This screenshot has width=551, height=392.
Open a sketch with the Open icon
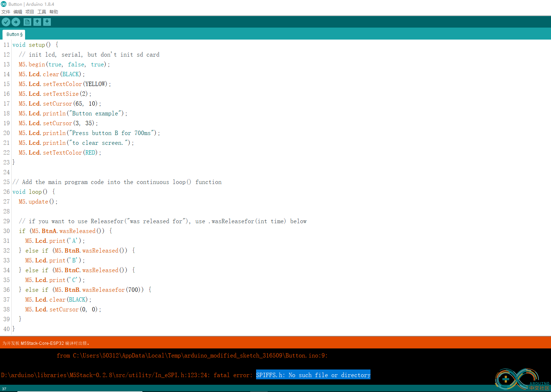coord(37,22)
